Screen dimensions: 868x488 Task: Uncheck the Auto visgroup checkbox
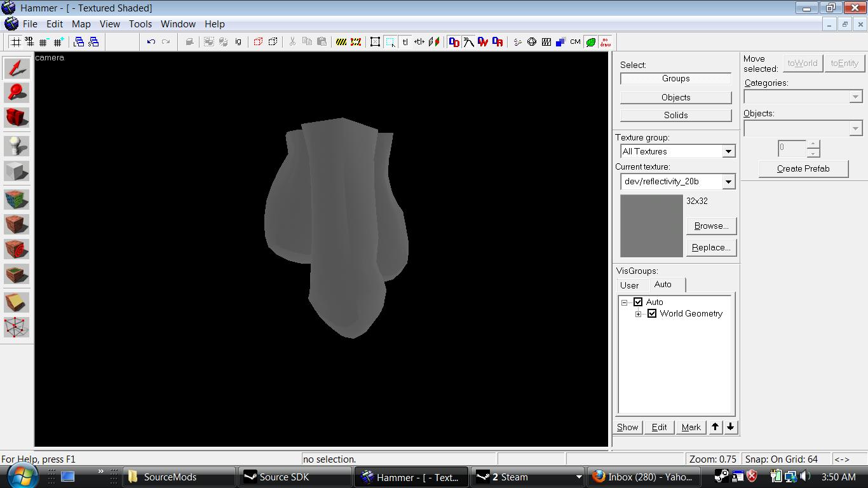pyautogui.click(x=638, y=302)
